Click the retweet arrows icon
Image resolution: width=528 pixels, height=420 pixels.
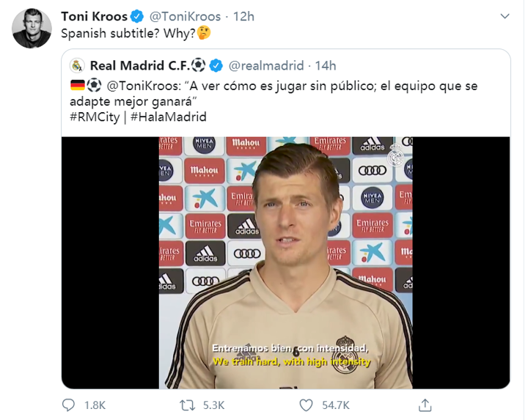pos(187,405)
